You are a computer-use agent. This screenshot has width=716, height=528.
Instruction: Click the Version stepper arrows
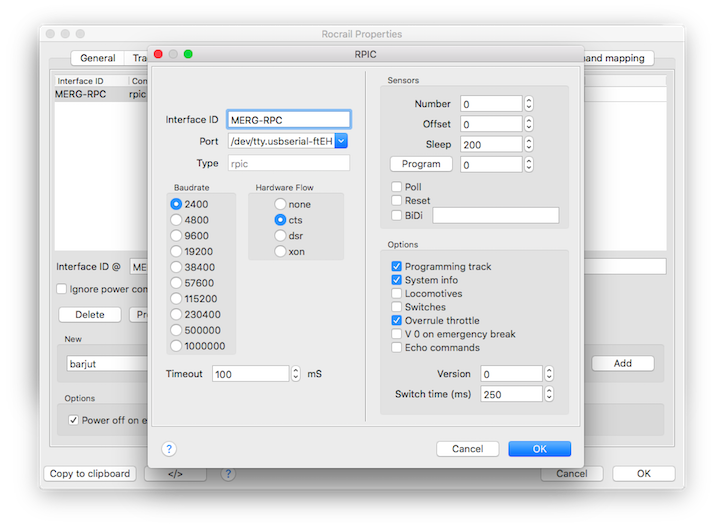tap(548, 374)
